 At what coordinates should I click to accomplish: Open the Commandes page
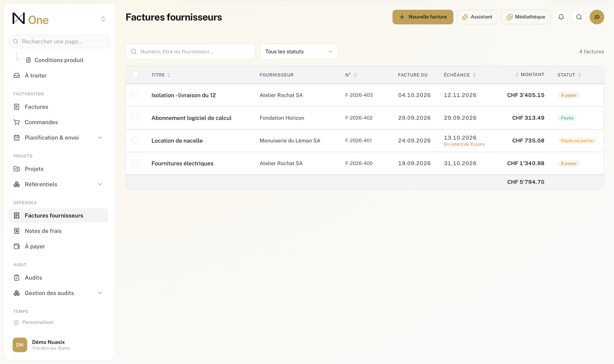tap(58, 122)
